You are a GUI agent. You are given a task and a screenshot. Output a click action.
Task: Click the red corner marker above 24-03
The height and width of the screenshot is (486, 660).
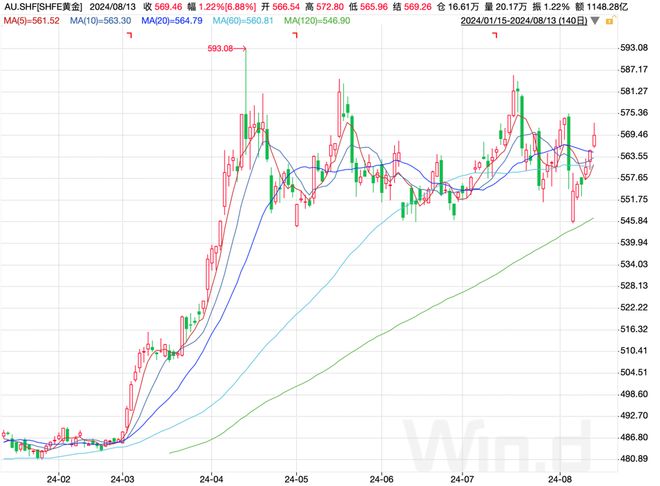click(x=129, y=36)
